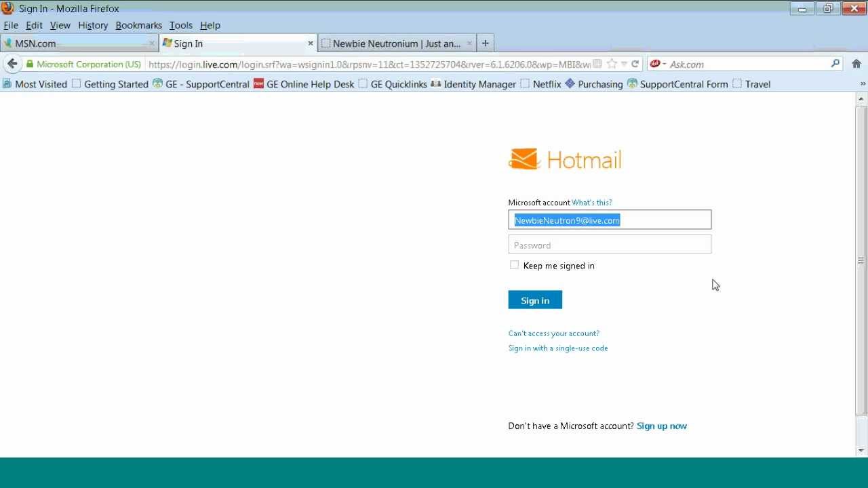Click the What's this? link

[592, 203]
